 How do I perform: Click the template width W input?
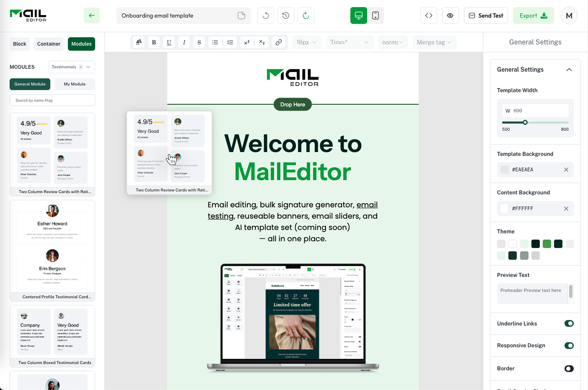535,111
